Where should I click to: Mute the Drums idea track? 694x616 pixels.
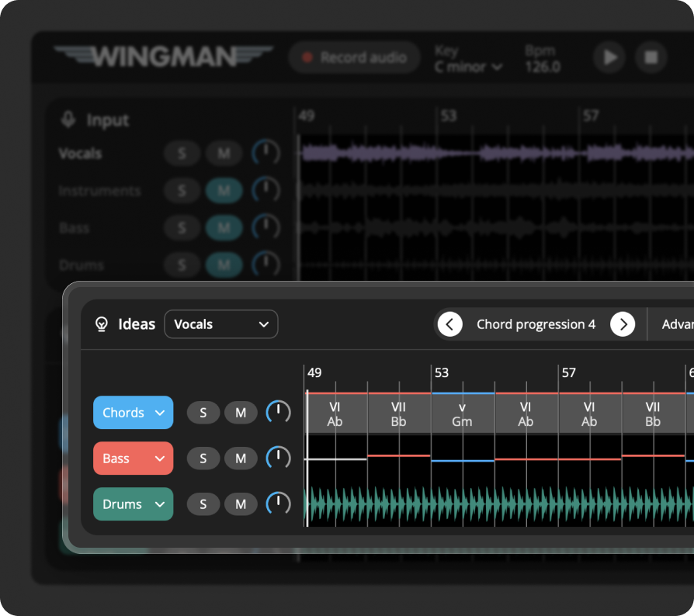click(241, 504)
